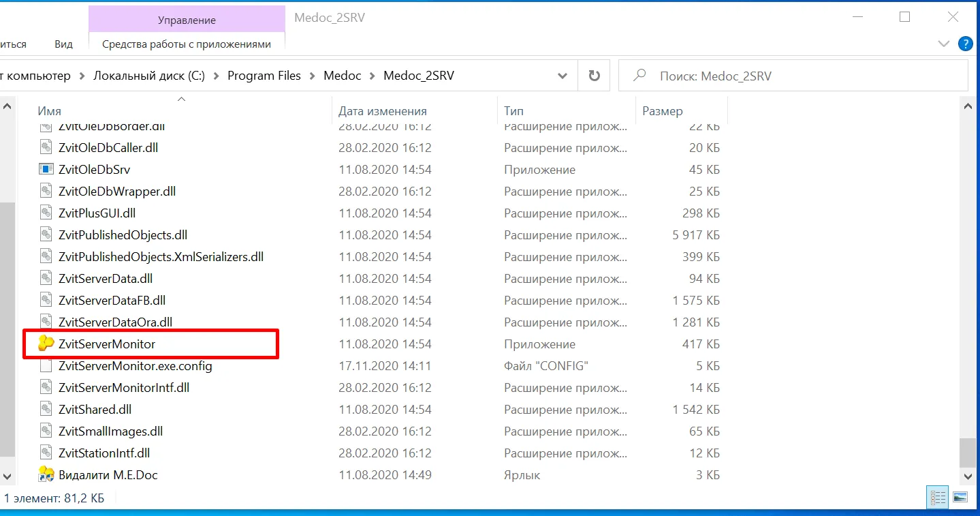Click the ZvitPublishedObjects.dll file icon
The height and width of the screenshot is (516, 980).
pyautogui.click(x=46, y=235)
